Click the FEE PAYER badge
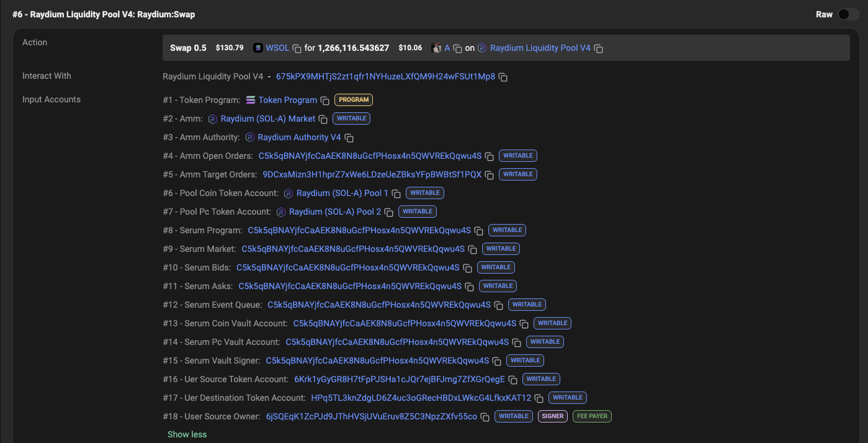This screenshot has height=443, width=868. click(x=592, y=416)
